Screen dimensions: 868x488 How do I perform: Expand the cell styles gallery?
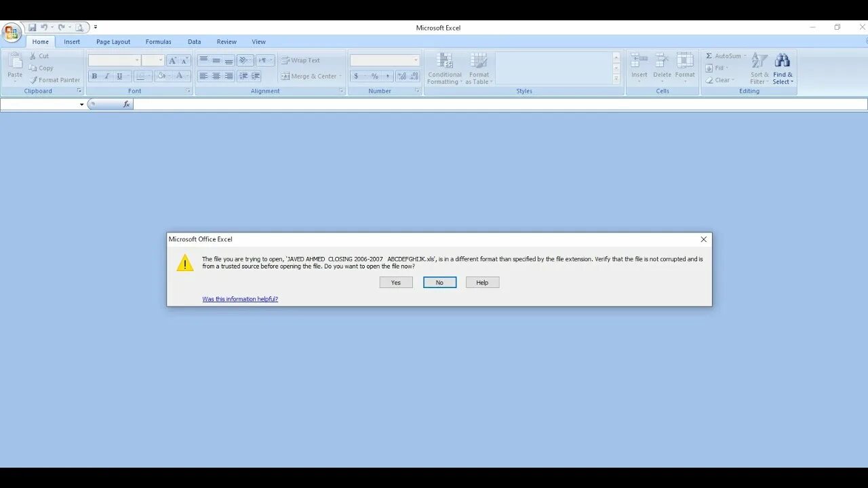point(616,79)
